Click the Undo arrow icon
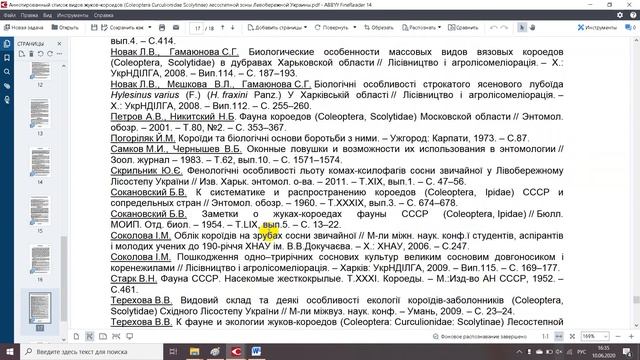This screenshot has height=360, width=640. click(x=493, y=27)
